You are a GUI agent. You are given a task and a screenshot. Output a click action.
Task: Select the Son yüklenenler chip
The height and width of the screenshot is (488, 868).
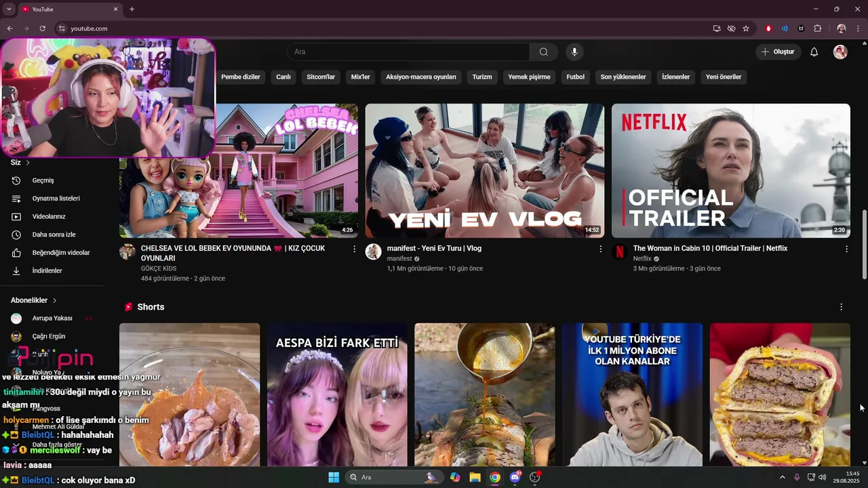click(x=623, y=77)
